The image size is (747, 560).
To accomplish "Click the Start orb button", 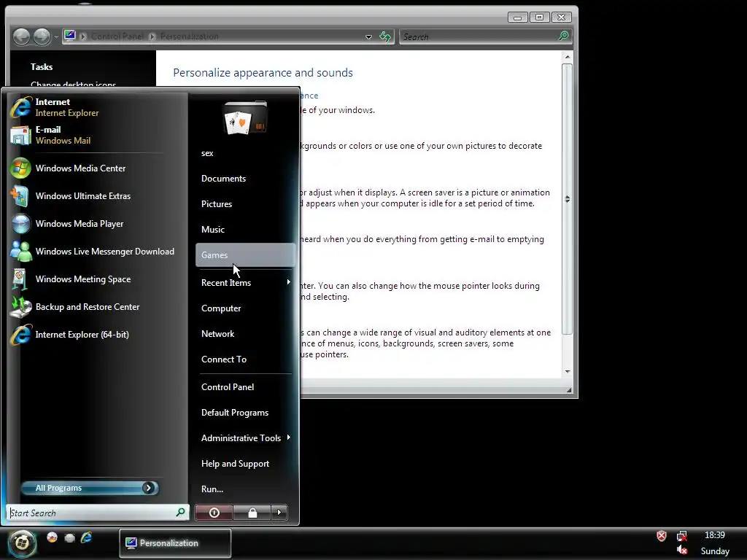I will pyautogui.click(x=21, y=542).
